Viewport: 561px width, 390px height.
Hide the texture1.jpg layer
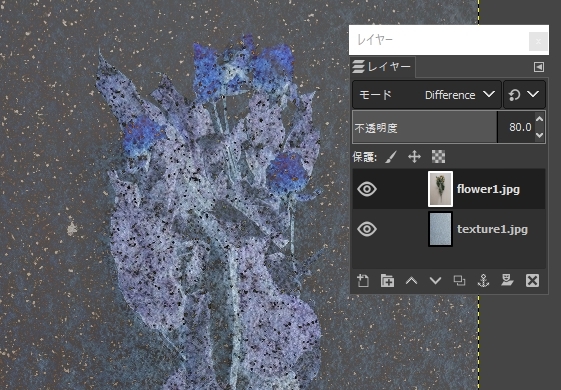pos(367,229)
